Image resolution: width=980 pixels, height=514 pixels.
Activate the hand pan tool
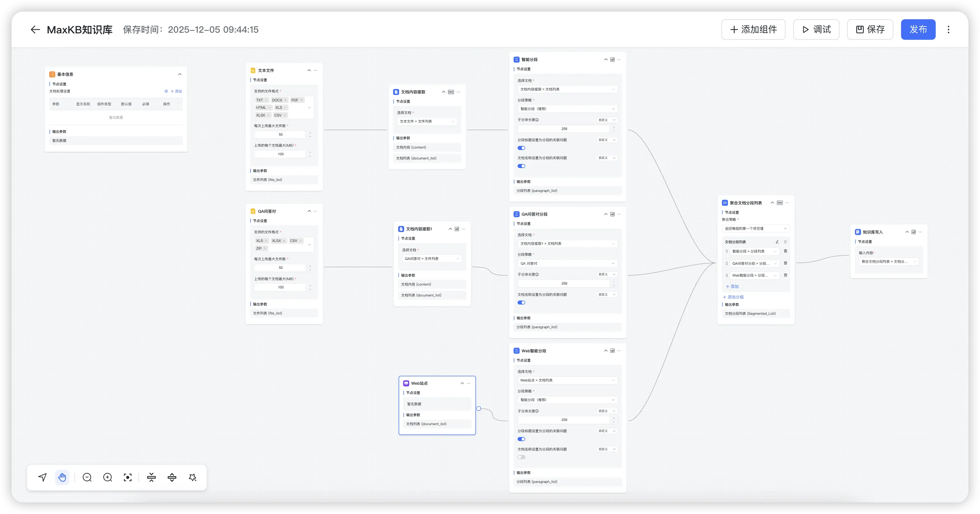coord(62,477)
